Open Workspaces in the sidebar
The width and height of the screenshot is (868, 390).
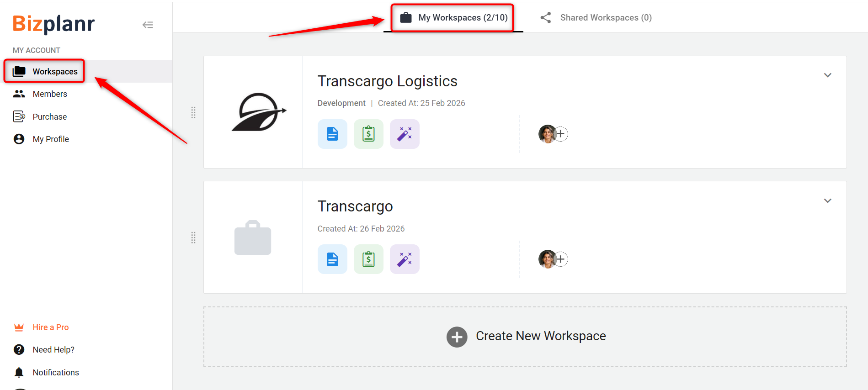(x=86, y=71)
